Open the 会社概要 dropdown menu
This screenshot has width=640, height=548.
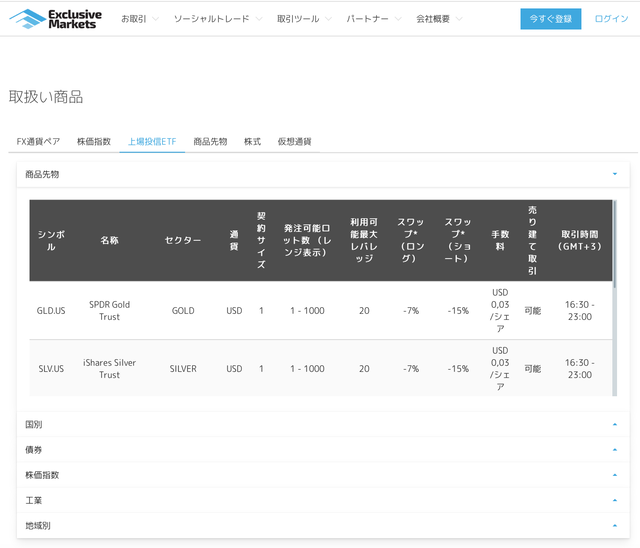pos(439,19)
